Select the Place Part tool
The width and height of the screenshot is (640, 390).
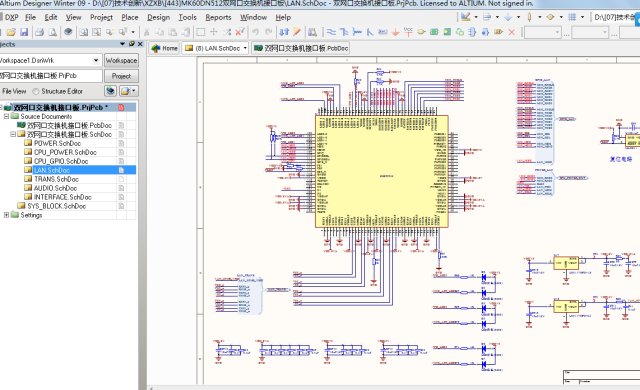(421, 32)
